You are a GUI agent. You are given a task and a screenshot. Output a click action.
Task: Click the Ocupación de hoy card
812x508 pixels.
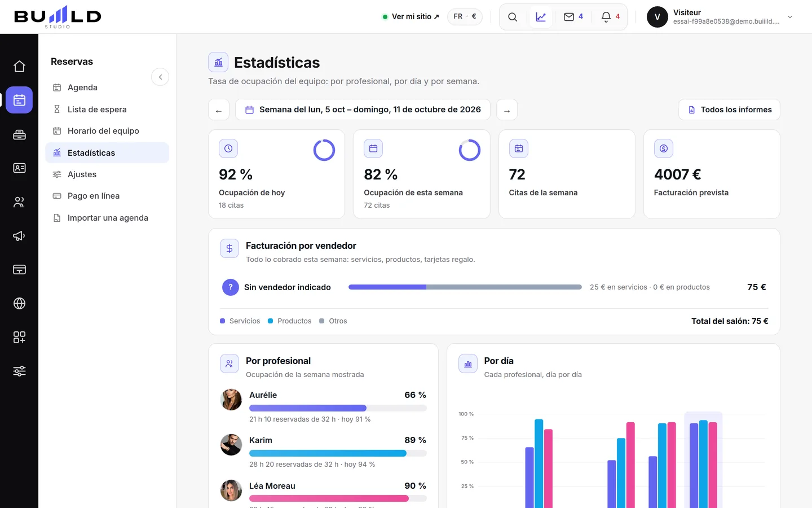(277, 174)
